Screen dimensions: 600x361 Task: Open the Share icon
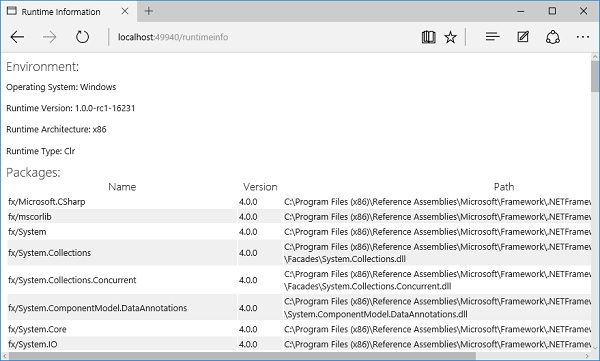(x=553, y=37)
